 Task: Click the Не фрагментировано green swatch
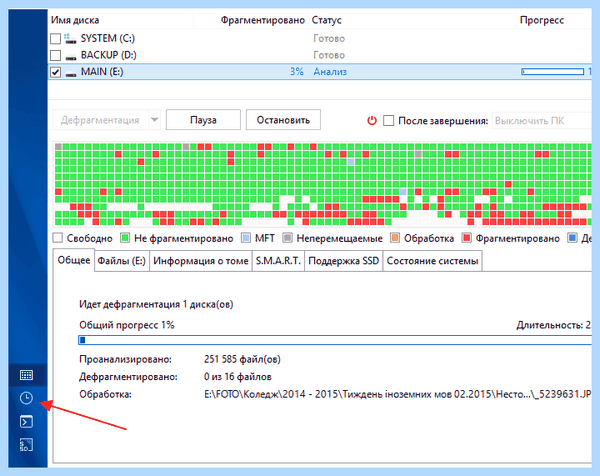[125, 238]
